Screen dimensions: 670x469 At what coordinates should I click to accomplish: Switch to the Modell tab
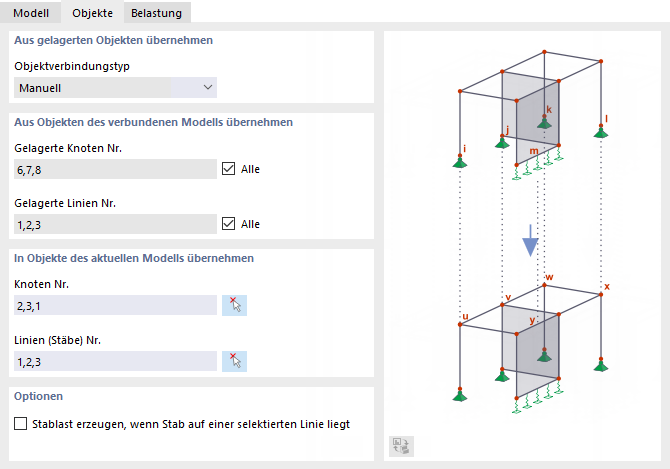30,12
